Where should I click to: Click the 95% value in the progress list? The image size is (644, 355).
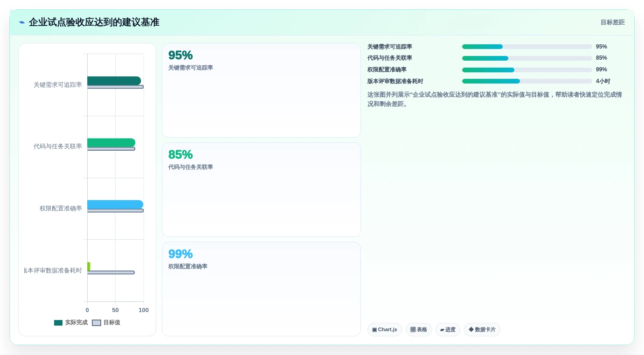click(x=602, y=47)
